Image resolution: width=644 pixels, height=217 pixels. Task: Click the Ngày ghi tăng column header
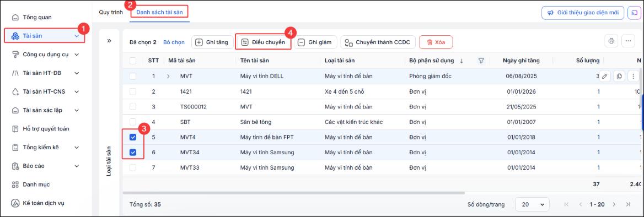521,61
